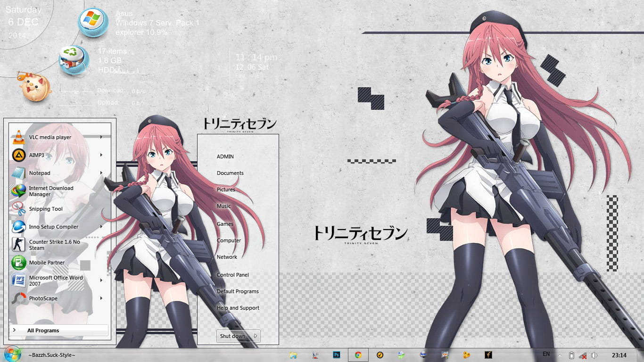Screen dimensions: 644x362
Task: Open the AIMP player icon on the taskbar
Action: pyautogui.click(x=380, y=355)
